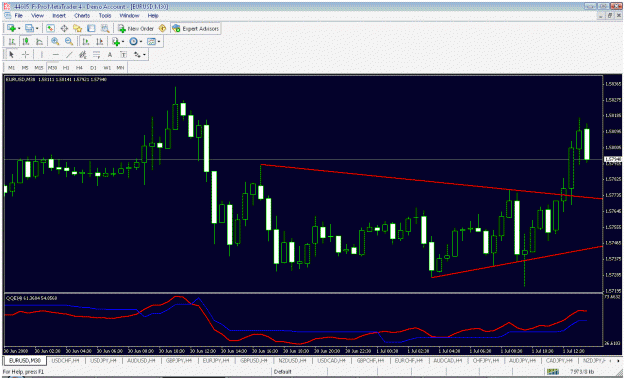This screenshot has height=378, width=625.
Task: Open the View menu
Action: pyautogui.click(x=37, y=16)
